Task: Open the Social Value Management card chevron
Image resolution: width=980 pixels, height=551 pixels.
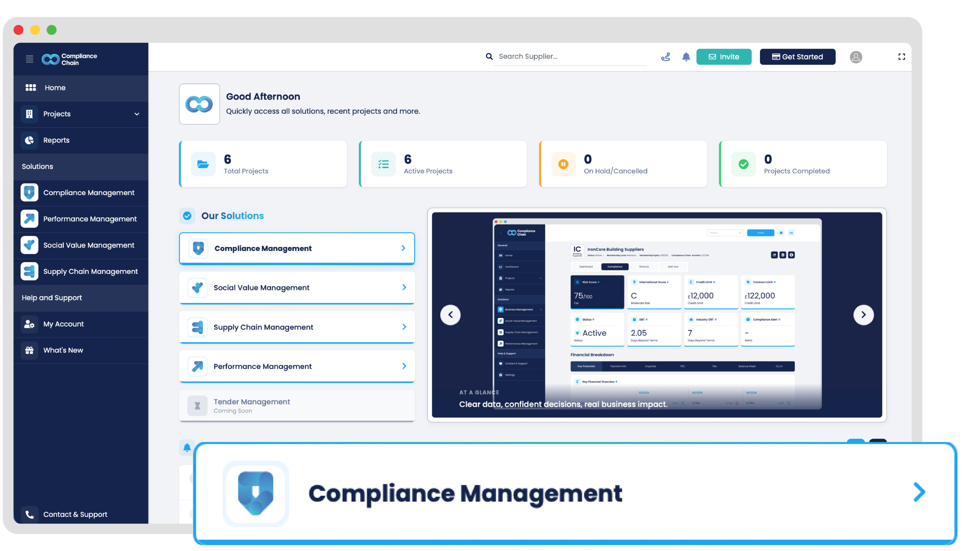Action: [404, 287]
